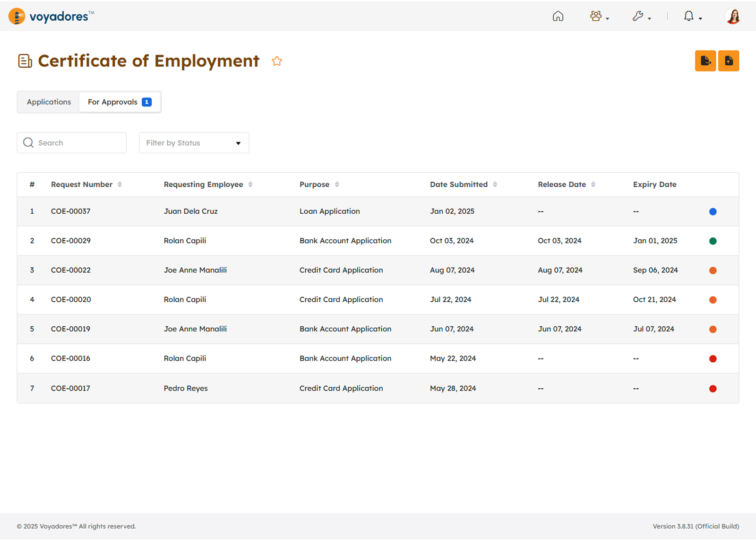Click the Loan Application purpose cell
The image size is (756, 541).
(x=329, y=211)
